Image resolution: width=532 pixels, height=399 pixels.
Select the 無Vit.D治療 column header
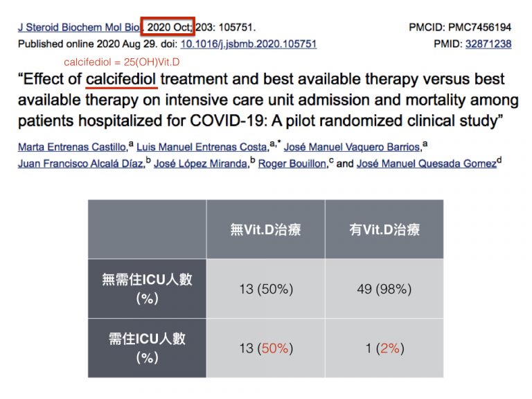(266, 229)
